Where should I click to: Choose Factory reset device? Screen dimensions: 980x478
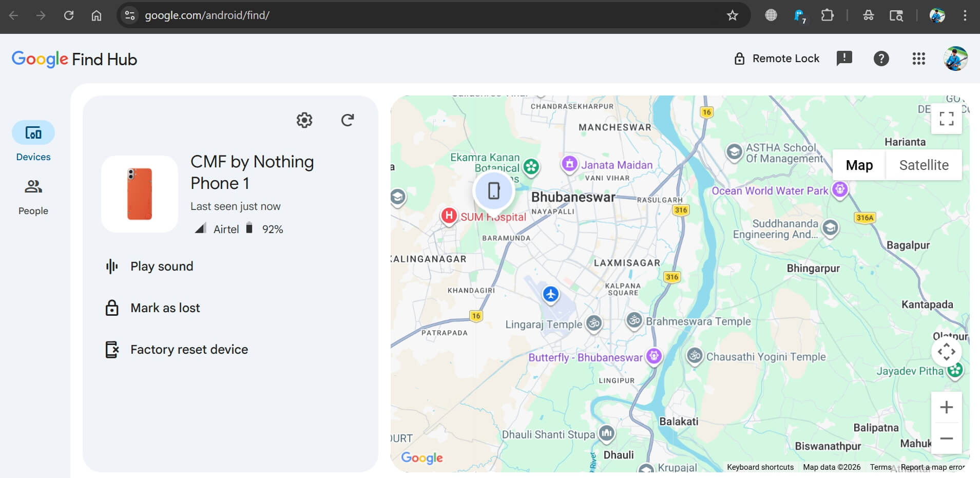tap(177, 350)
